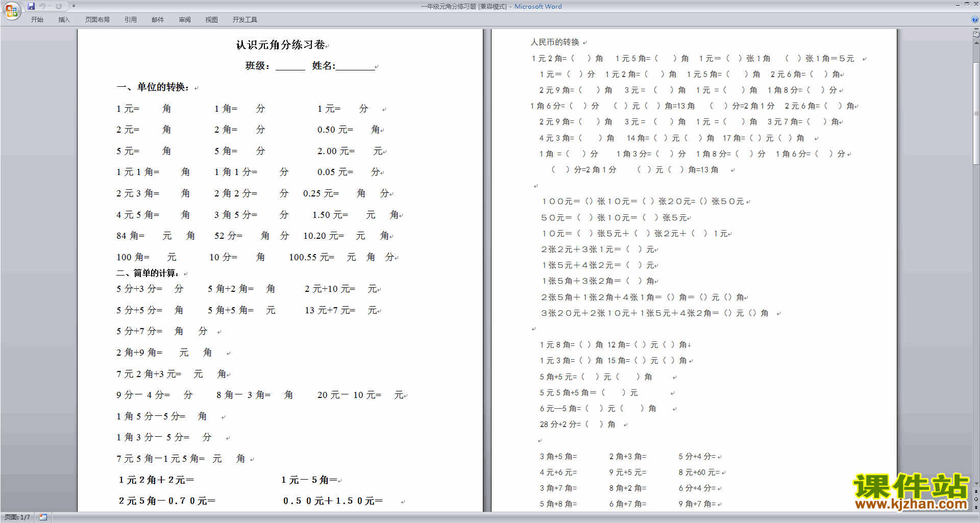Click the 姓名 blank line field
Image resolution: width=980 pixels, height=523 pixels.
(355, 66)
